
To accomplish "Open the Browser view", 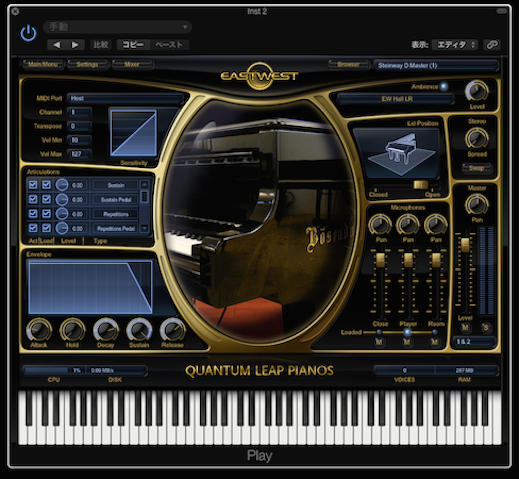I will coord(349,64).
